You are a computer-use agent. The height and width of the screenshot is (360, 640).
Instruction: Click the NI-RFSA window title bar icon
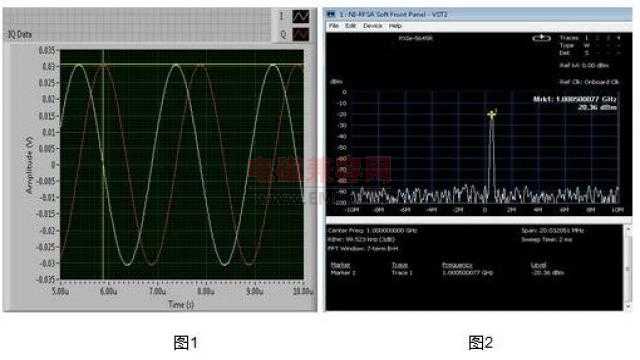point(331,15)
